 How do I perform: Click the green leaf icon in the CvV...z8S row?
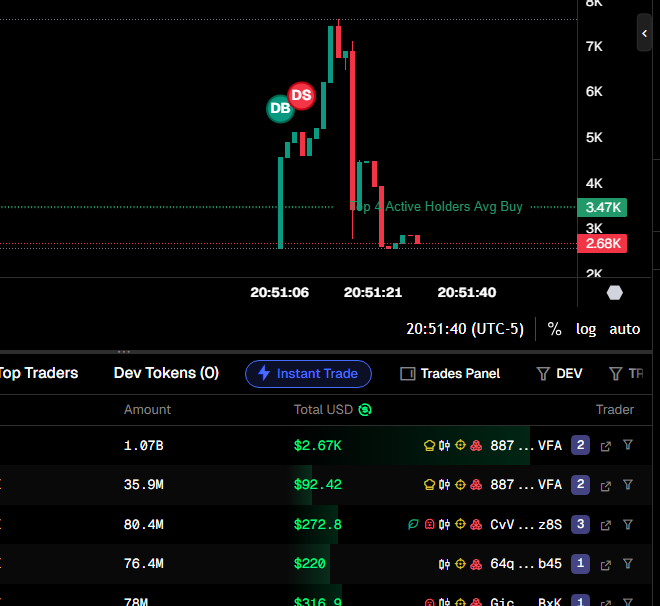[413, 524]
